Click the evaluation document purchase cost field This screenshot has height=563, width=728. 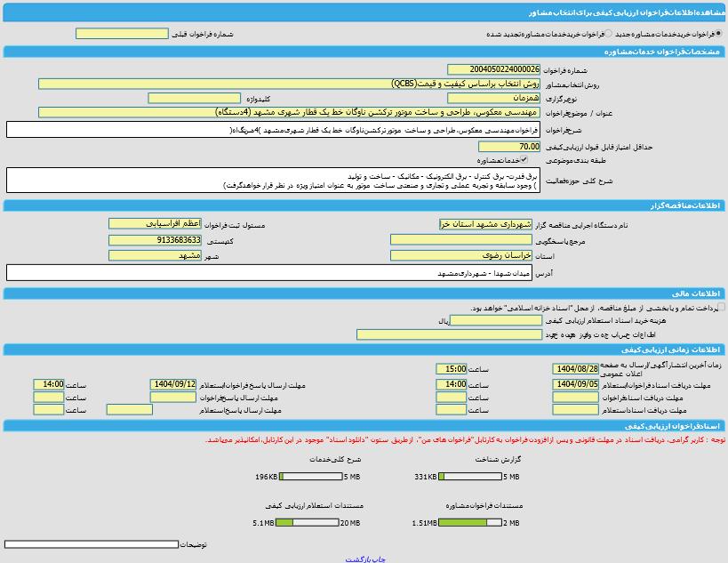[x=496, y=320]
